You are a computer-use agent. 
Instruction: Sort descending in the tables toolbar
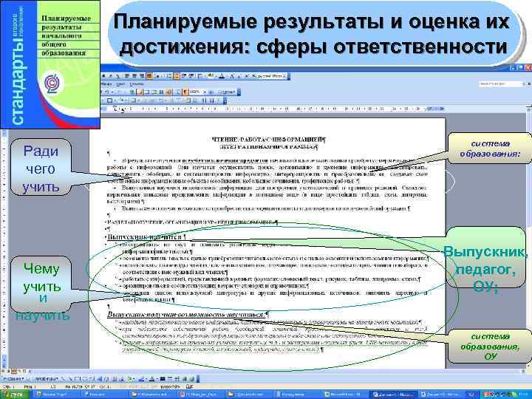click(211, 100)
